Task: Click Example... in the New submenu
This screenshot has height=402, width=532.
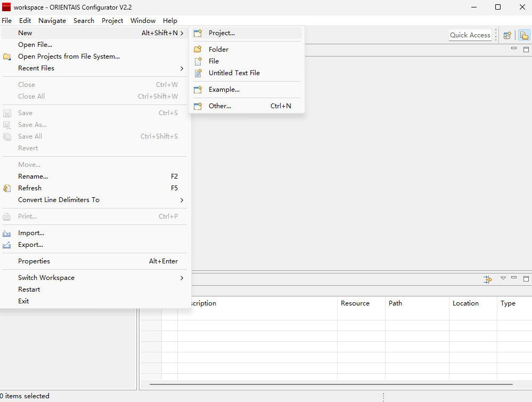Action: click(224, 90)
